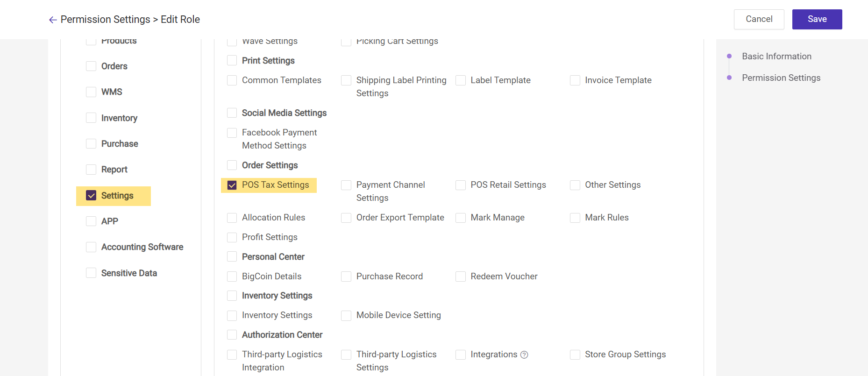Uncheck the Settings category checkbox
Image resolution: width=868 pixels, height=376 pixels.
[x=91, y=196]
